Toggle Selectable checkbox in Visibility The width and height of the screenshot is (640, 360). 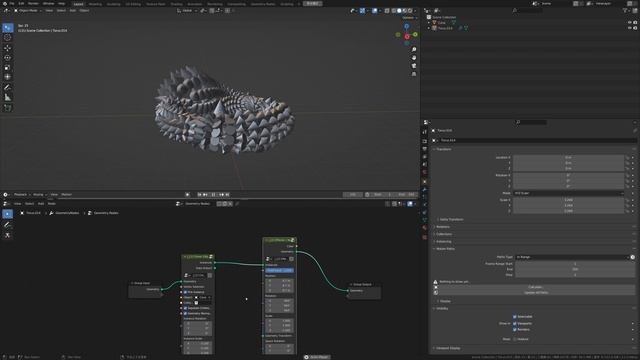pos(515,316)
